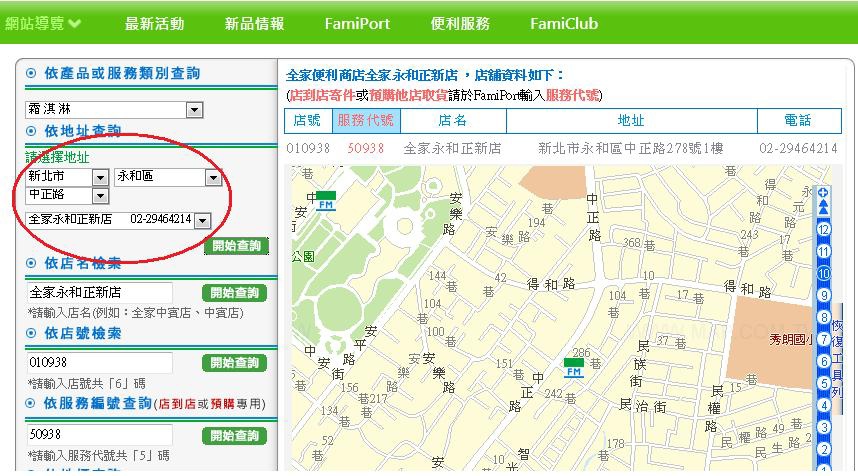Click 開始查詢 next to store number 010938
858x476 pixels.
[234, 363]
